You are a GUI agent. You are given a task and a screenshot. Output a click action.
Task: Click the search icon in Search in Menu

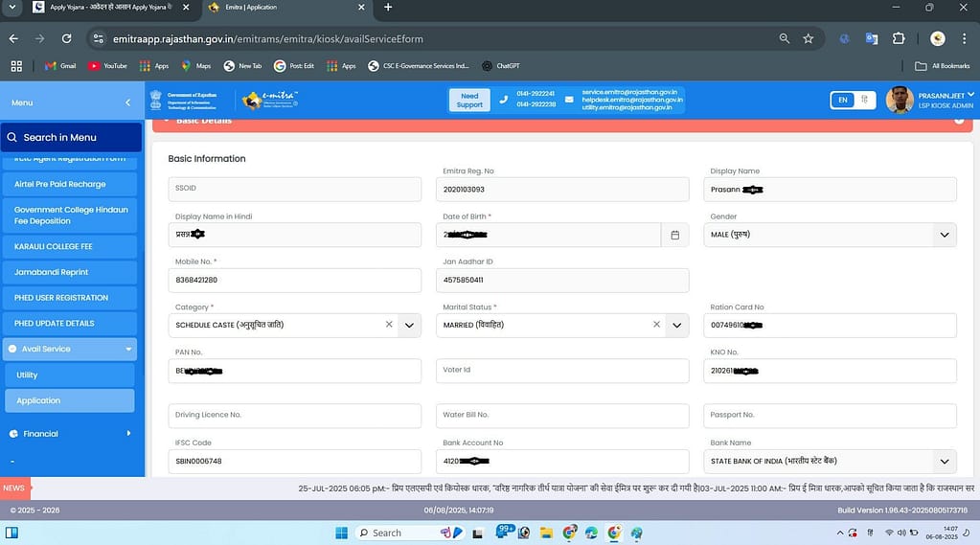12,138
